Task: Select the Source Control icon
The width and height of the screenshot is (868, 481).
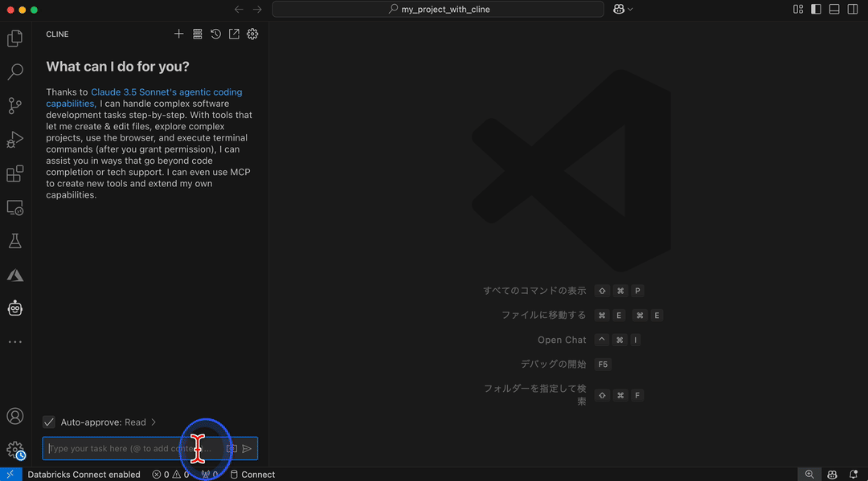Action: tap(14, 105)
